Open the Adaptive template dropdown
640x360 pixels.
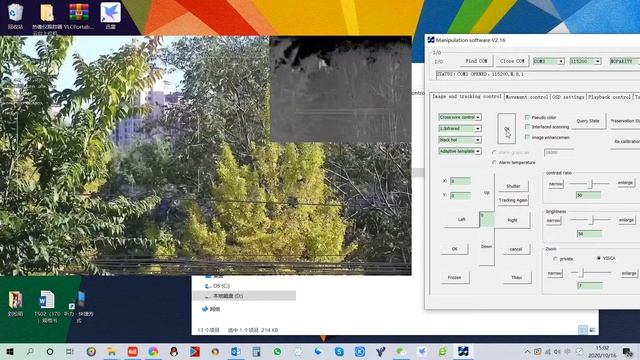coord(460,151)
